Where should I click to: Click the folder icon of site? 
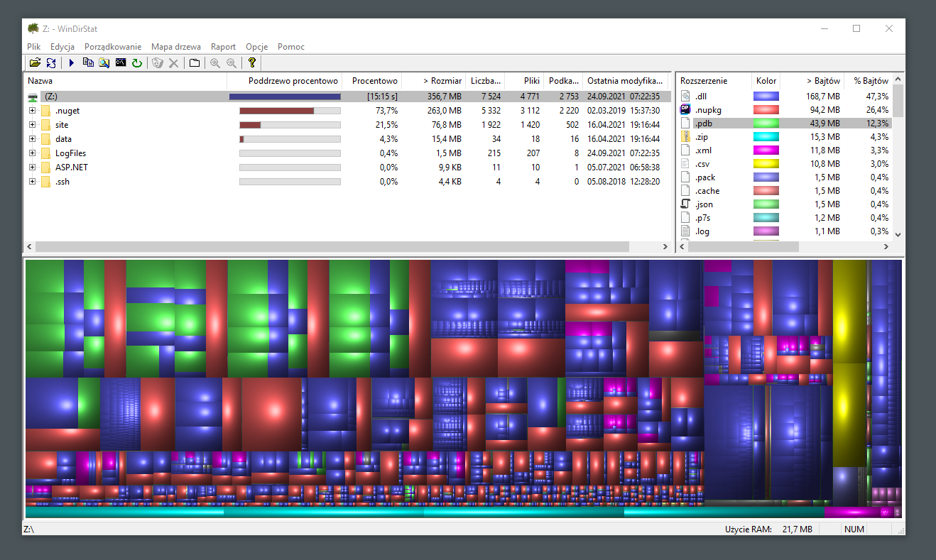[46, 125]
